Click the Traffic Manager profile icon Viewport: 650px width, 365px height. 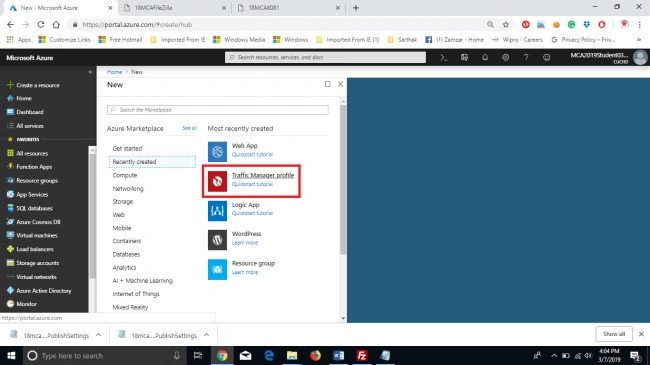[217, 181]
